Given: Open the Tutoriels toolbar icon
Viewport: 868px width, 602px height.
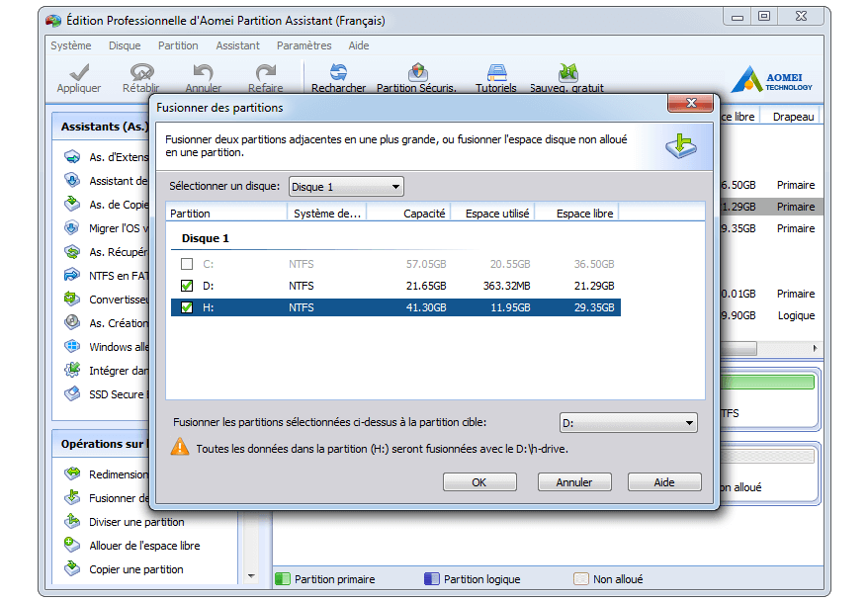Looking at the screenshot, I should (x=496, y=72).
